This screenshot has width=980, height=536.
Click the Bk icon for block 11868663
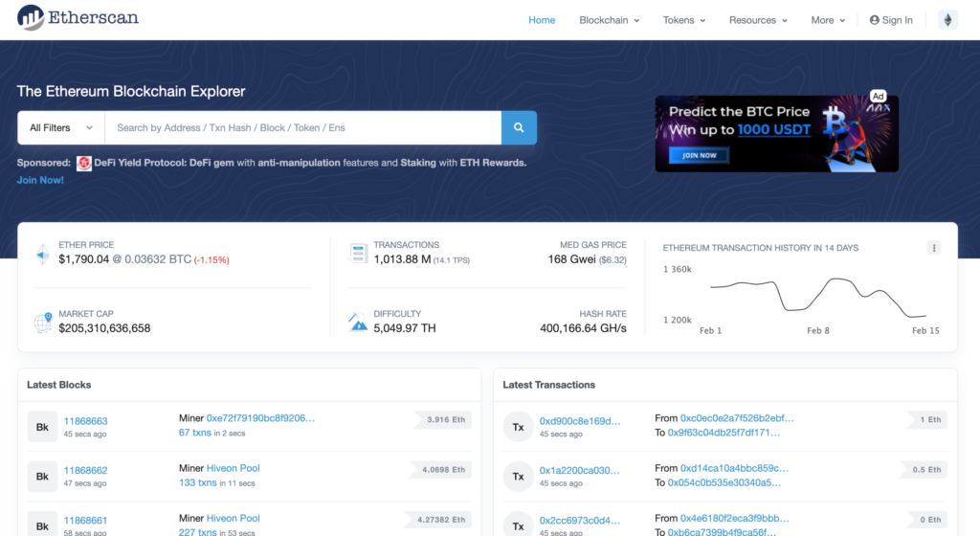pos(42,427)
